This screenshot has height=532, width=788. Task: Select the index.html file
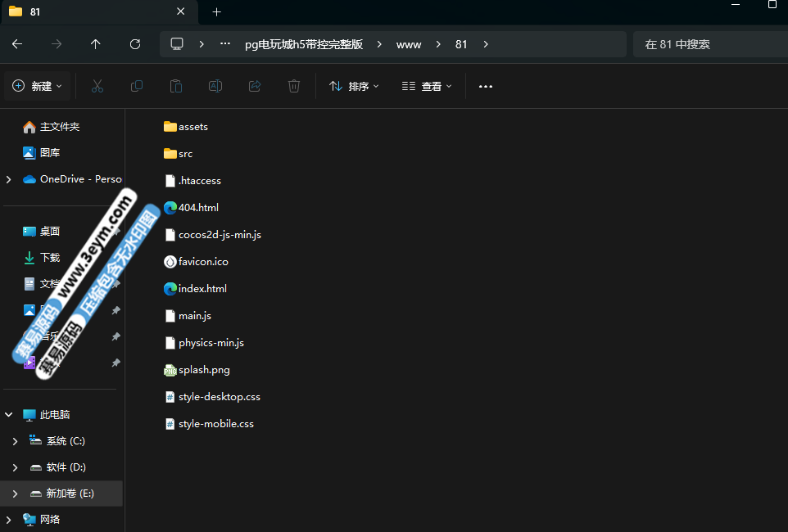pos(202,288)
